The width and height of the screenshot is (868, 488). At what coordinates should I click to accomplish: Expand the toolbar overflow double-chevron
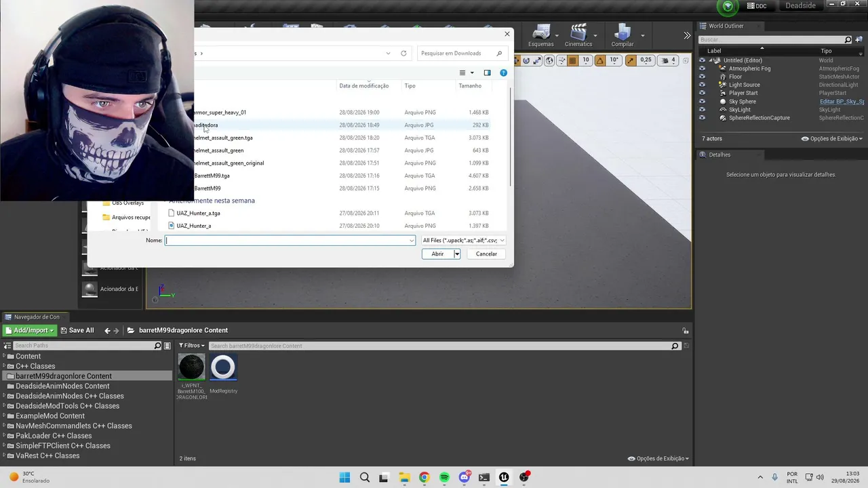point(687,35)
